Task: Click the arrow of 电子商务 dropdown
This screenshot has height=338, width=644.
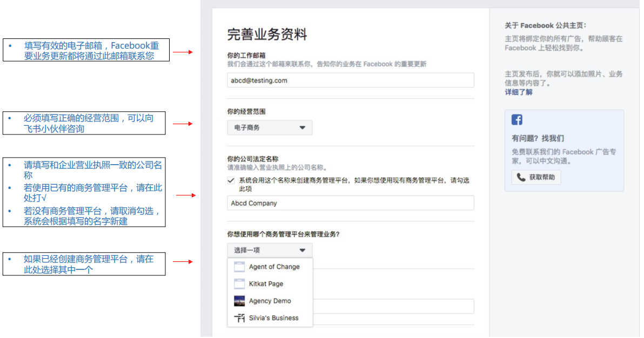Action: click(303, 128)
